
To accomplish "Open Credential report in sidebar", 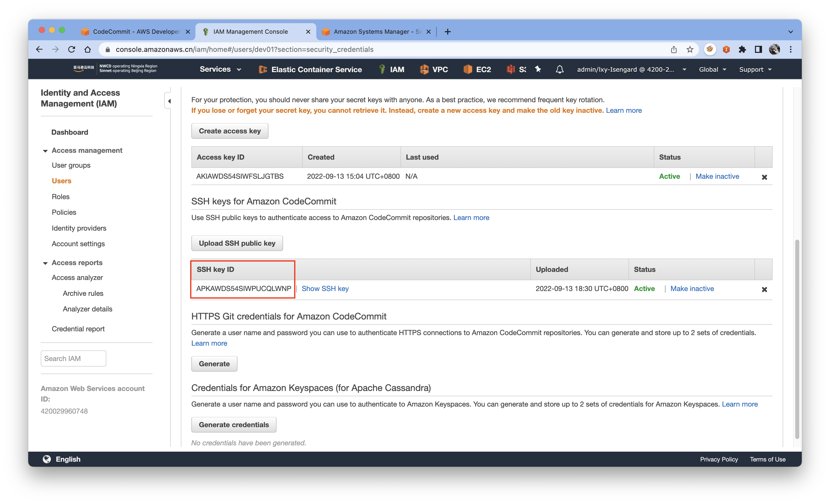I will point(78,329).
